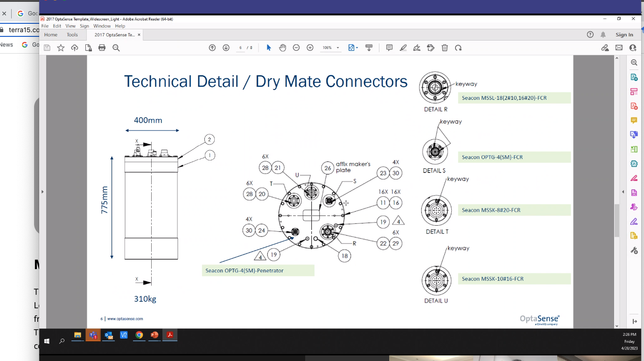Open More Tools wrench icon

[x=634, y=250]
